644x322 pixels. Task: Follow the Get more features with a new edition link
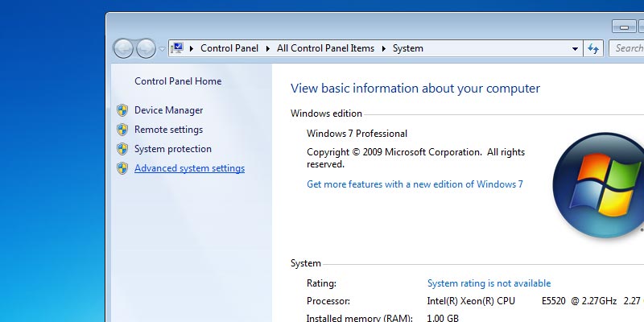pos(415,184)
